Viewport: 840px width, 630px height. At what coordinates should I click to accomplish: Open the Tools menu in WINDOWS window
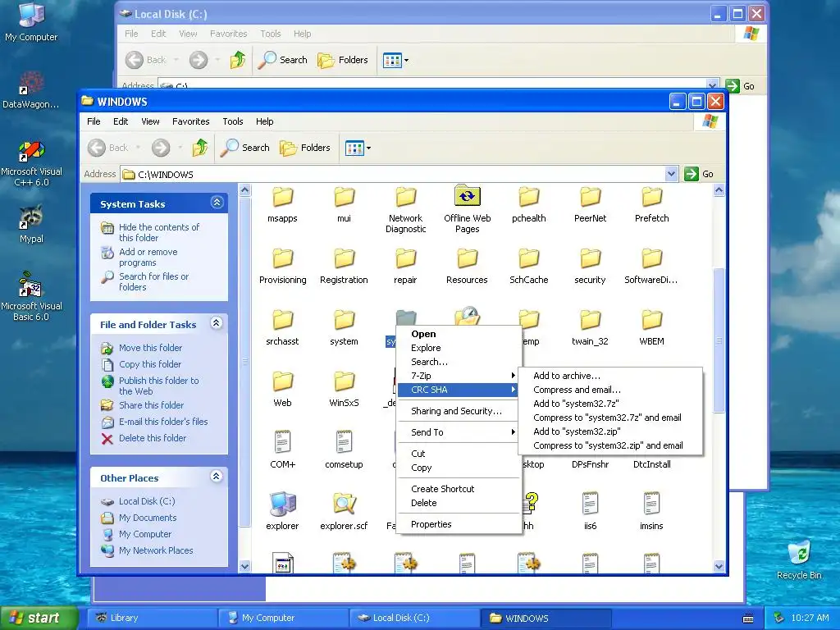click(x=232, y=121)
